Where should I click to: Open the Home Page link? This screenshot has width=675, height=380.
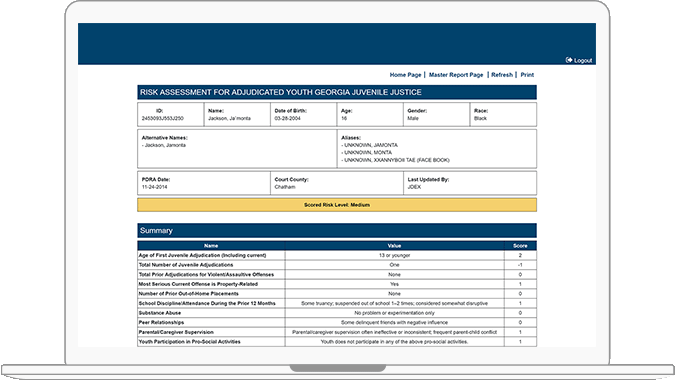click(405, 75)
